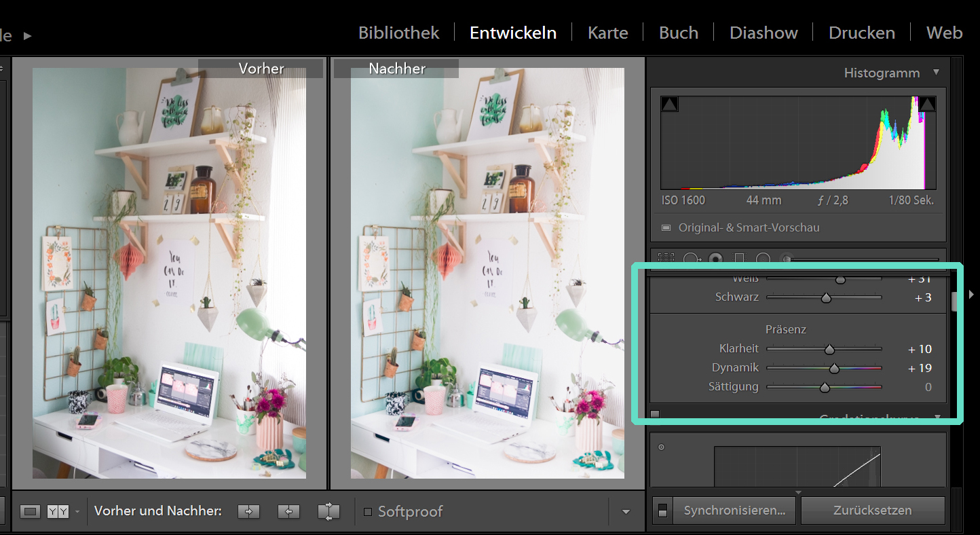Select the crop overlay tool
The image size is (980, 535).
pos(666,258)
